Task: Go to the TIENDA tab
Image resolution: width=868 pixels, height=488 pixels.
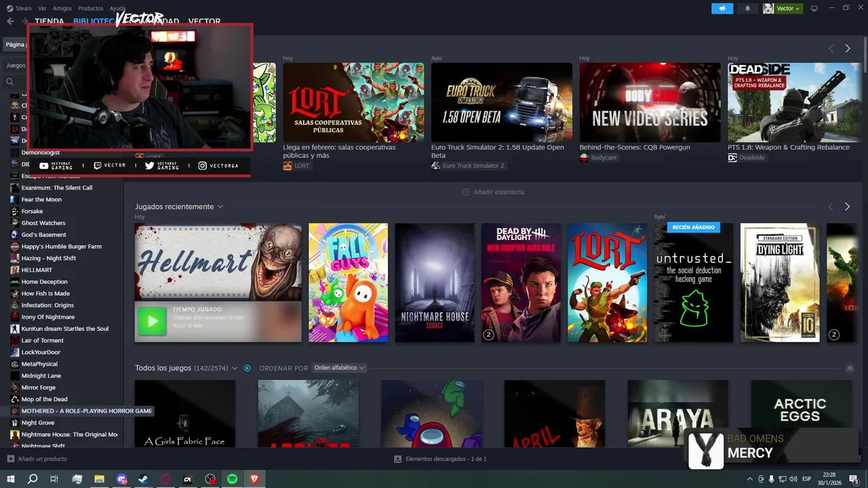Action: coord(50,21)
